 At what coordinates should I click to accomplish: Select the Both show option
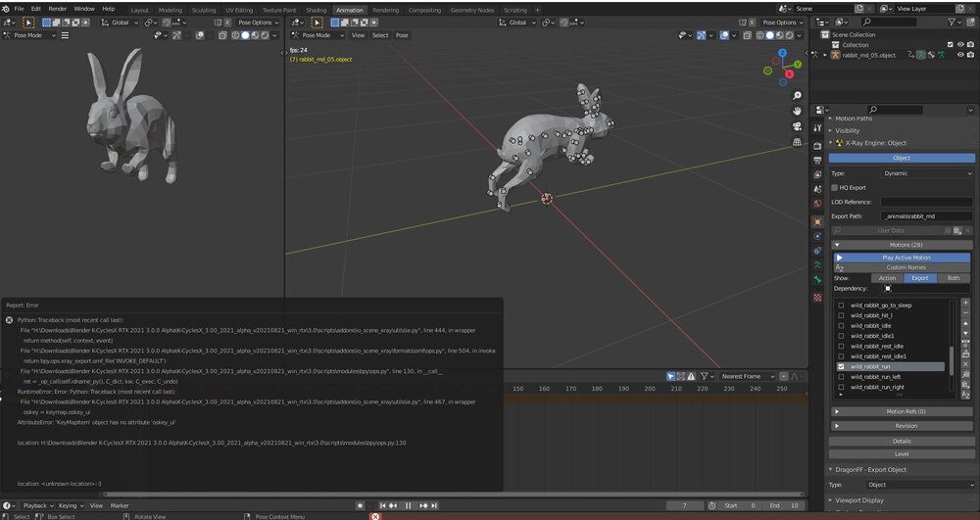pyautogui.click(x=953, y=278)
